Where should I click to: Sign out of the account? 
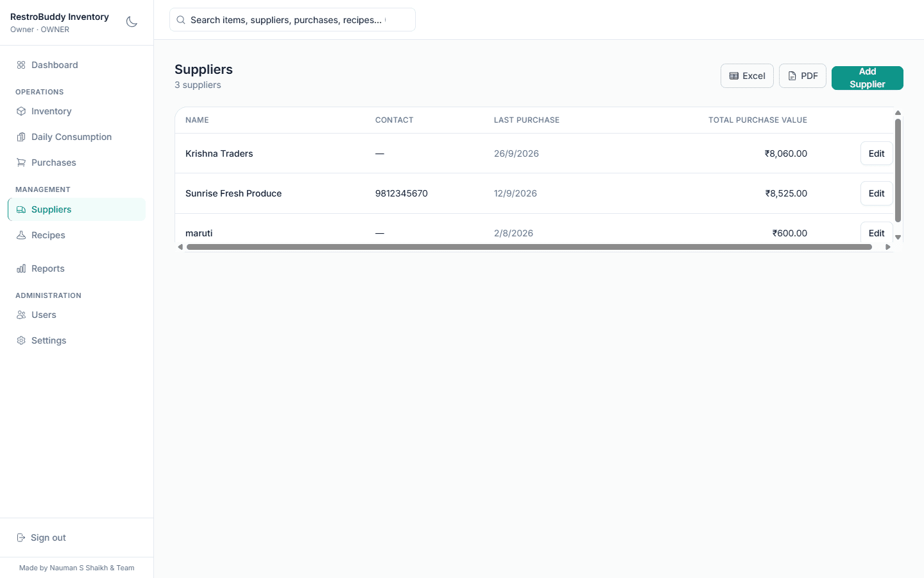point(77,538)
